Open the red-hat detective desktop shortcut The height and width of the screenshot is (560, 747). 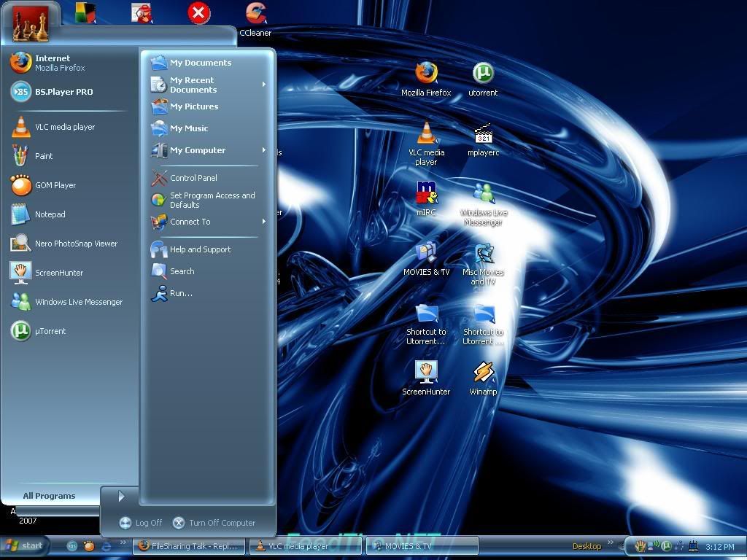click(x=142, y=13)
